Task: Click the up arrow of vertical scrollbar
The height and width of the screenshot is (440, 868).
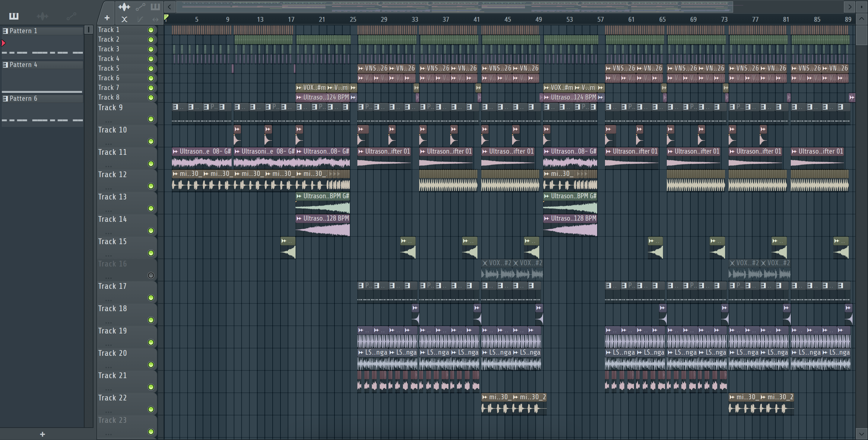Action: pyautogui.click(x=862, y=18)
